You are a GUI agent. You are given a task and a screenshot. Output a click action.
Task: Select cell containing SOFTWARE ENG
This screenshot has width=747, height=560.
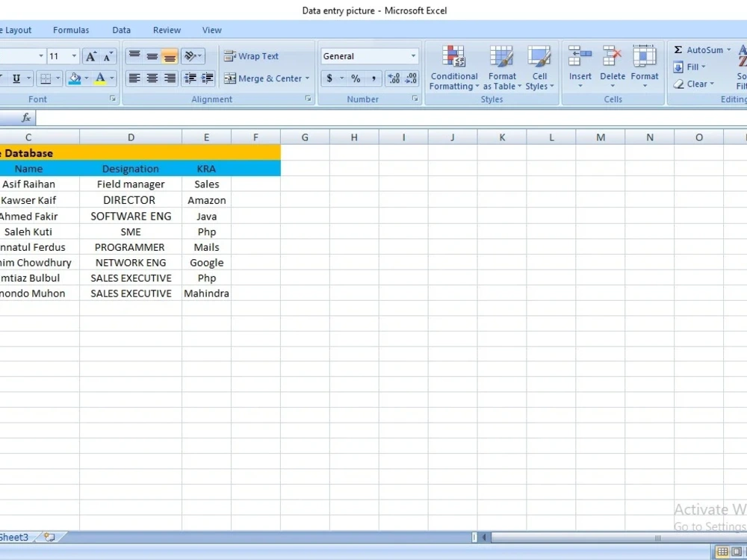[x=131, y=217]
